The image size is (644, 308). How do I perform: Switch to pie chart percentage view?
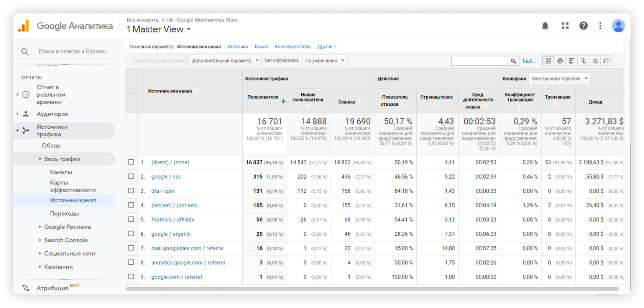560,61
